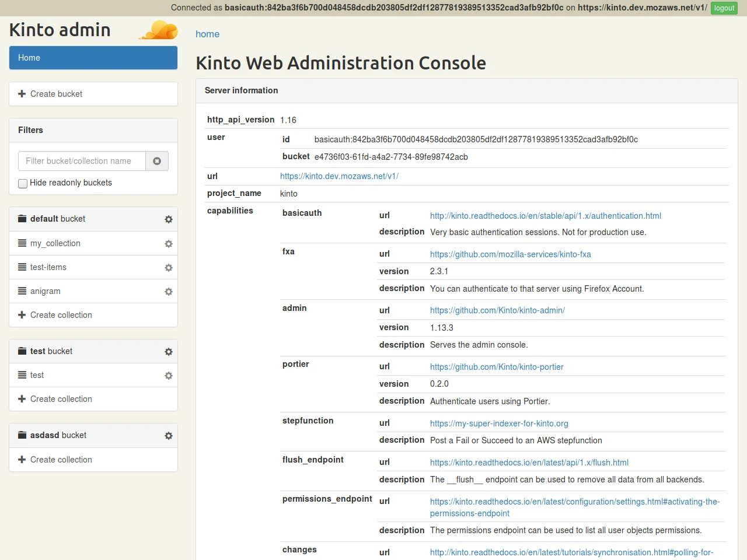Open settings gear for default bucket
This screenshot has height=560, width=747.
(169, 219)
